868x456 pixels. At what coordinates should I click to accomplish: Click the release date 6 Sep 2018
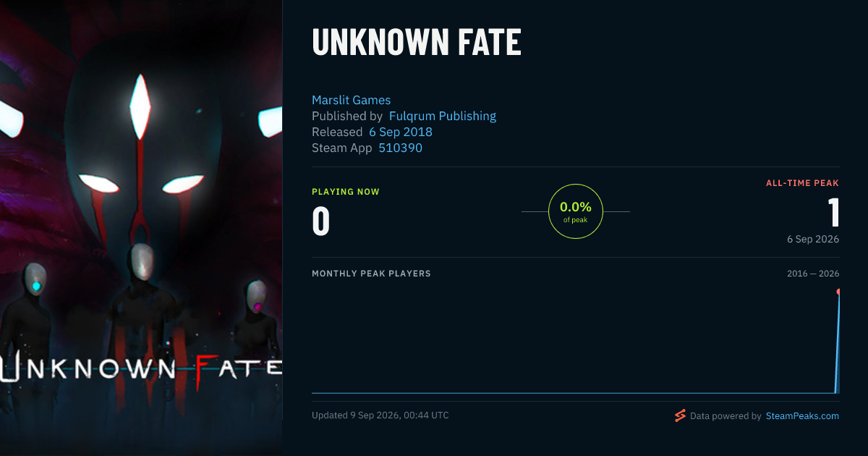point(401,132)
